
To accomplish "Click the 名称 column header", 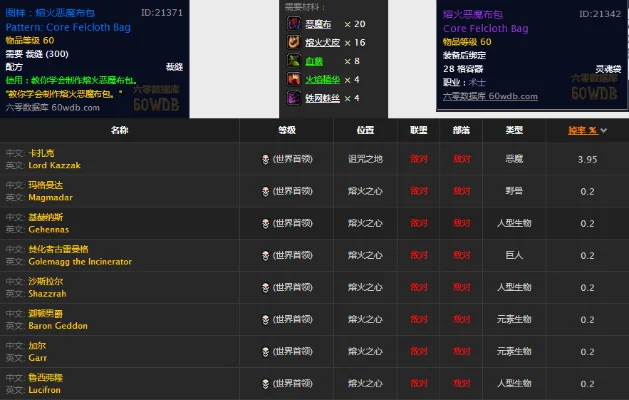I will pyautogui.click(x=120, y=130).
